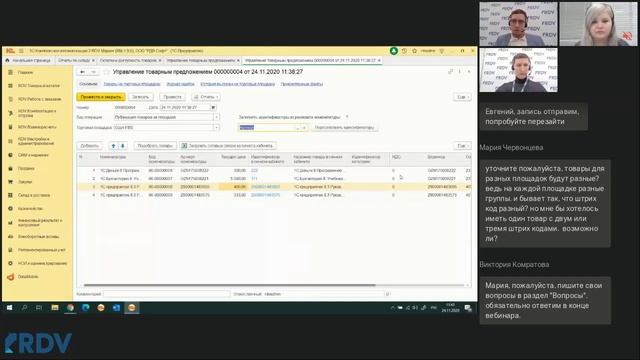Open the File Explorer icon in the taskbar

[x=55, y=308]
